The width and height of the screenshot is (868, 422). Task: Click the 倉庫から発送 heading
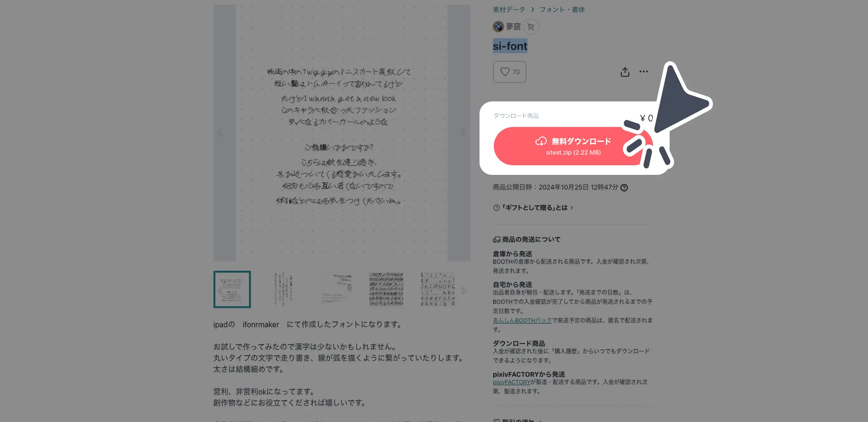[x=512, y=254]
